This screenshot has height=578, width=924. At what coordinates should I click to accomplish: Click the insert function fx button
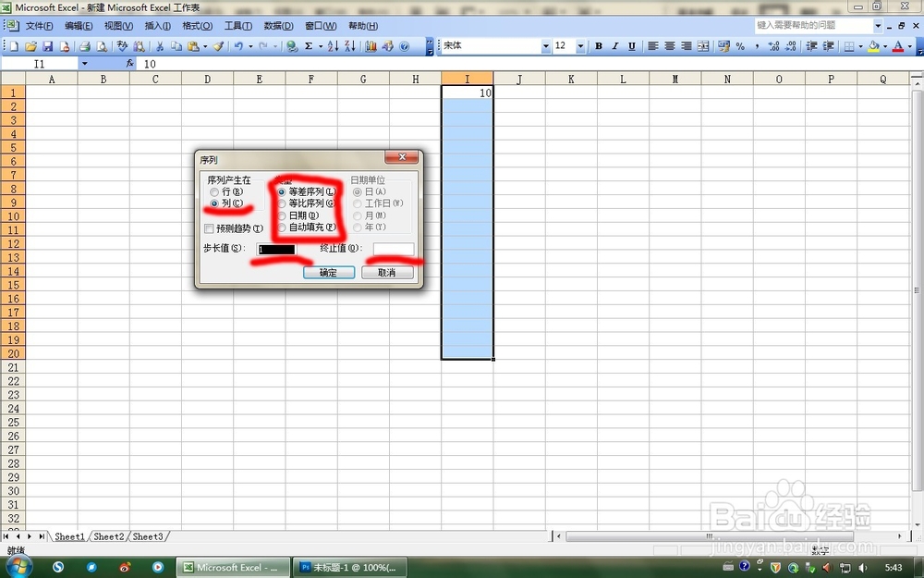click(x=129, y=63)
